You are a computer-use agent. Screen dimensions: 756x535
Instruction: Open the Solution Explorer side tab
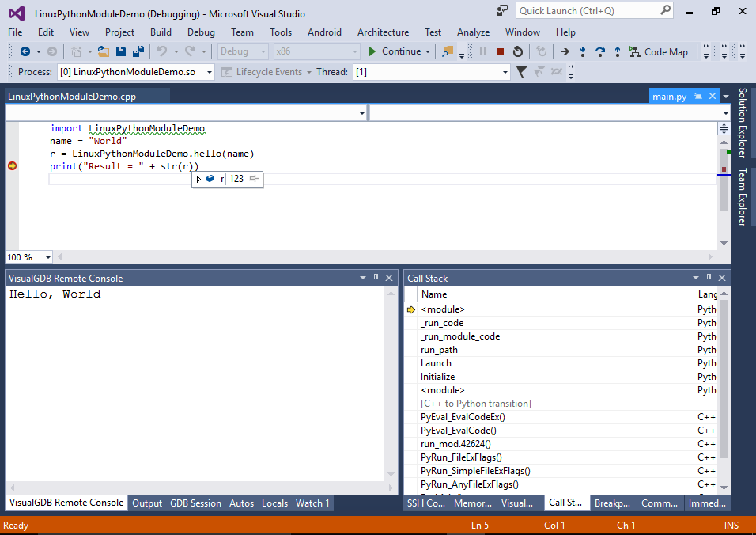[743, 123]
